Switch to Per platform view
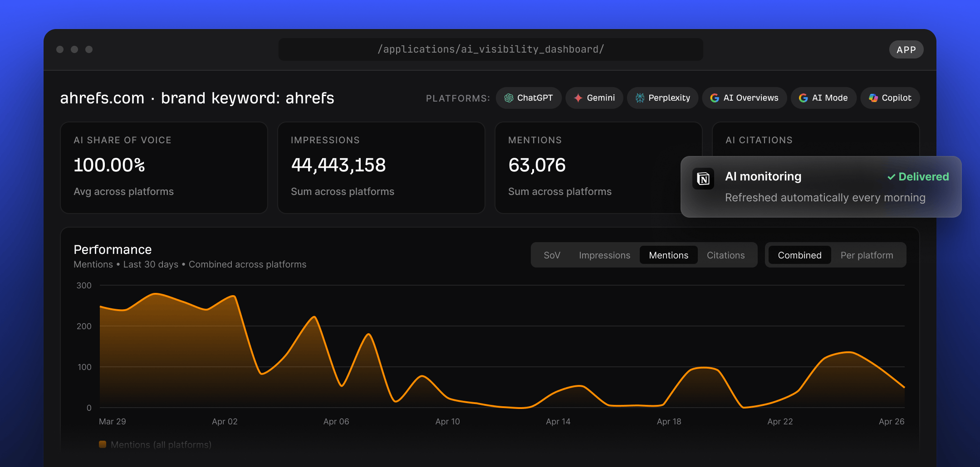Screen dimensions: 980x467 (867, 255)
